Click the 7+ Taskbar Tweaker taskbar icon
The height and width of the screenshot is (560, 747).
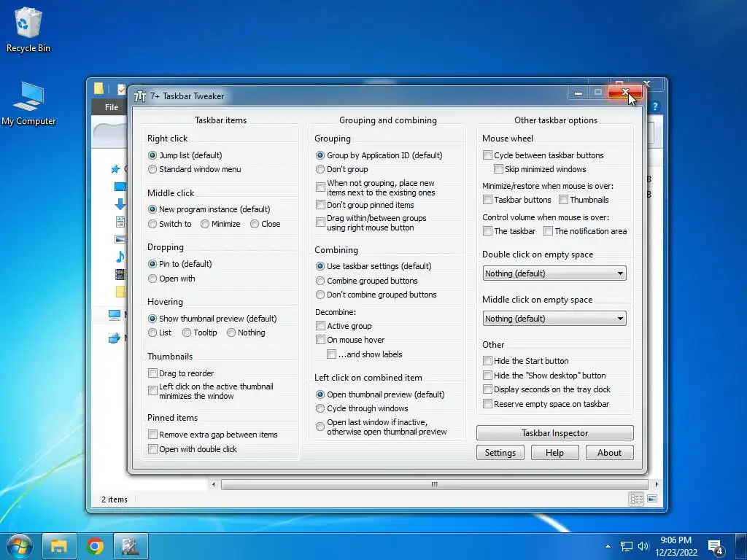pyautogui.click(x=130, y=545)
